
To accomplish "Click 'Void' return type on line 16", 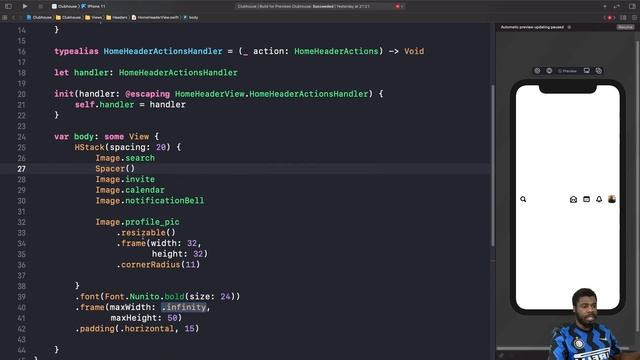I will click(x=414, y=51).
